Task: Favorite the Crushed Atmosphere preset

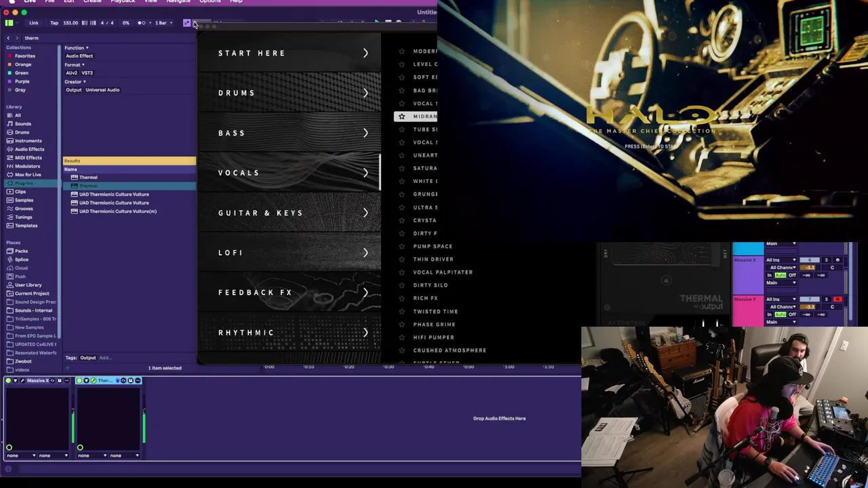Action: point(401,350)
